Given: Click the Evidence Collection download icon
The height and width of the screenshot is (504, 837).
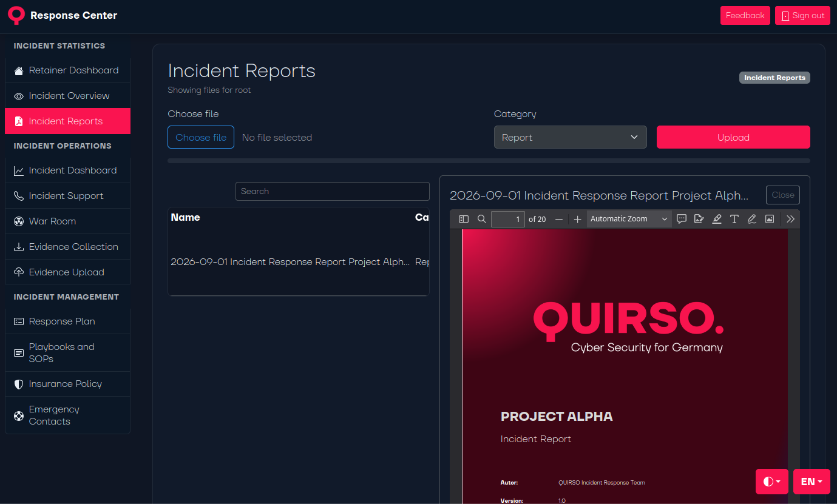Looking at the screenshot, I should coord(19,247).
